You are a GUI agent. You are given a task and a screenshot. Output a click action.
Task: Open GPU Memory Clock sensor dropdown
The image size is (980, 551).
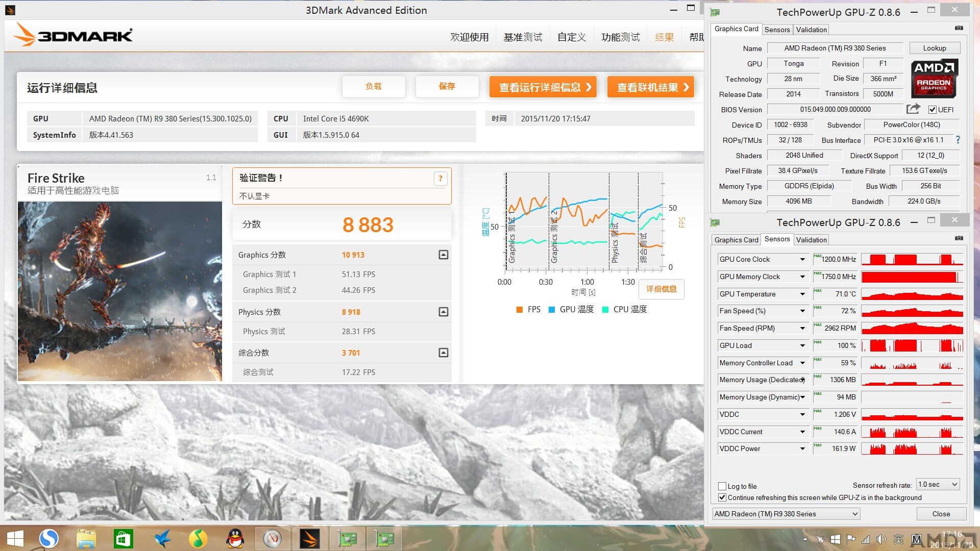click(802, 277)
